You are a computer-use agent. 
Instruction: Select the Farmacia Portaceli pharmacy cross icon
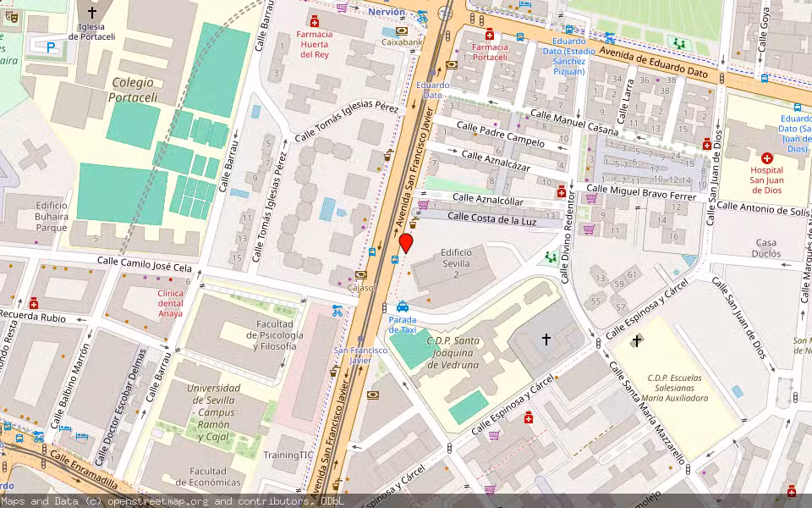(490, 35)
